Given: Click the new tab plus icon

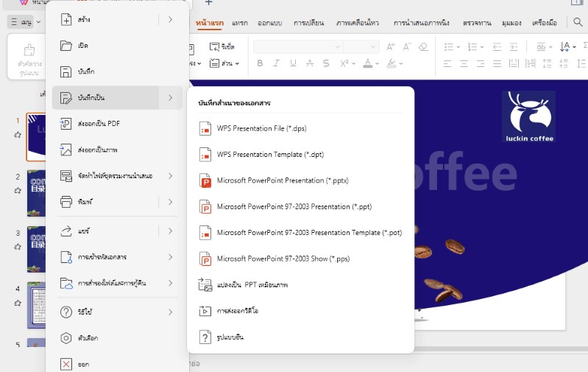Looking at the screenshot, I should click(x=209, y=3).
